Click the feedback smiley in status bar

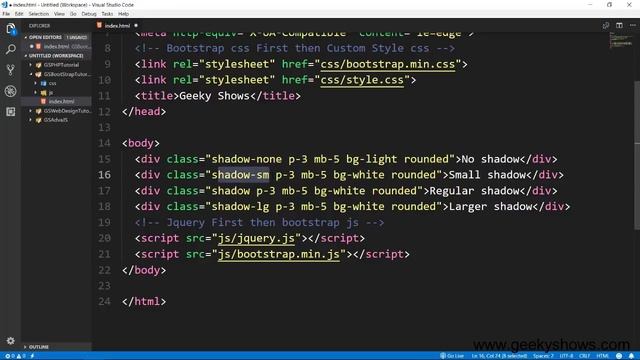click(x=619, y=356)
